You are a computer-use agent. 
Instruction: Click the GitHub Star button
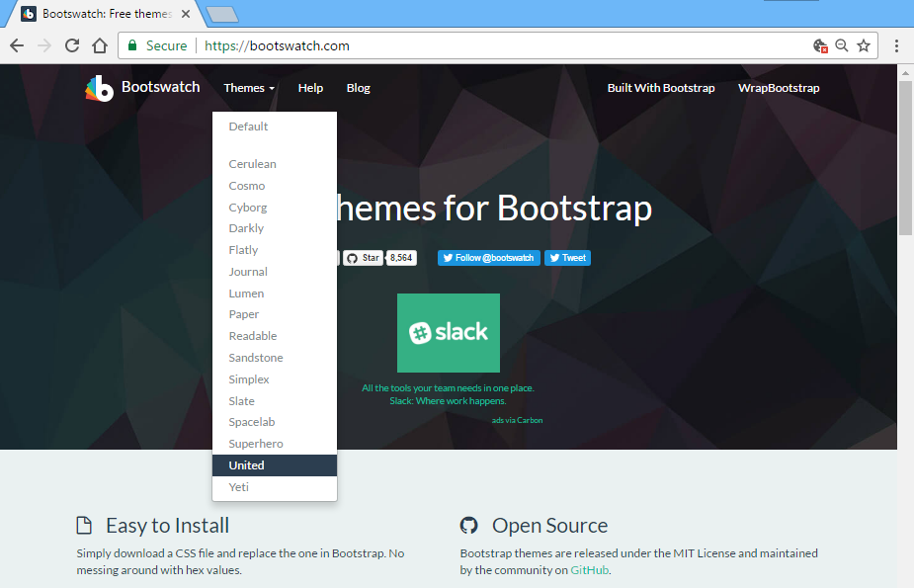point(364,258)
